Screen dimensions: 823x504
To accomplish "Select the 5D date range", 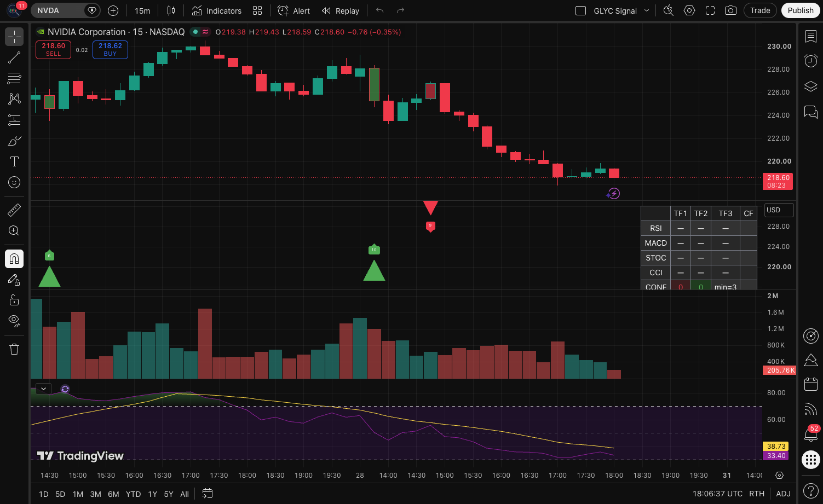I will click(60, 494).
